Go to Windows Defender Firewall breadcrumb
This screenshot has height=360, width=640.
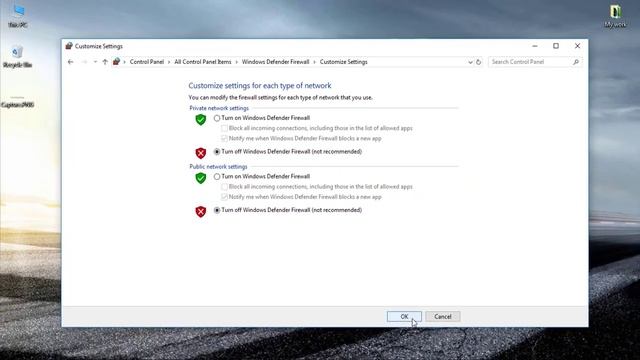(x=276, y=62)
